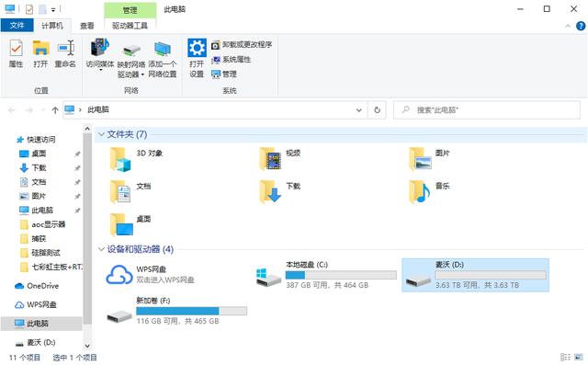
Task: Click the D: drive usage bar
Action: click(x=490, y=275)
